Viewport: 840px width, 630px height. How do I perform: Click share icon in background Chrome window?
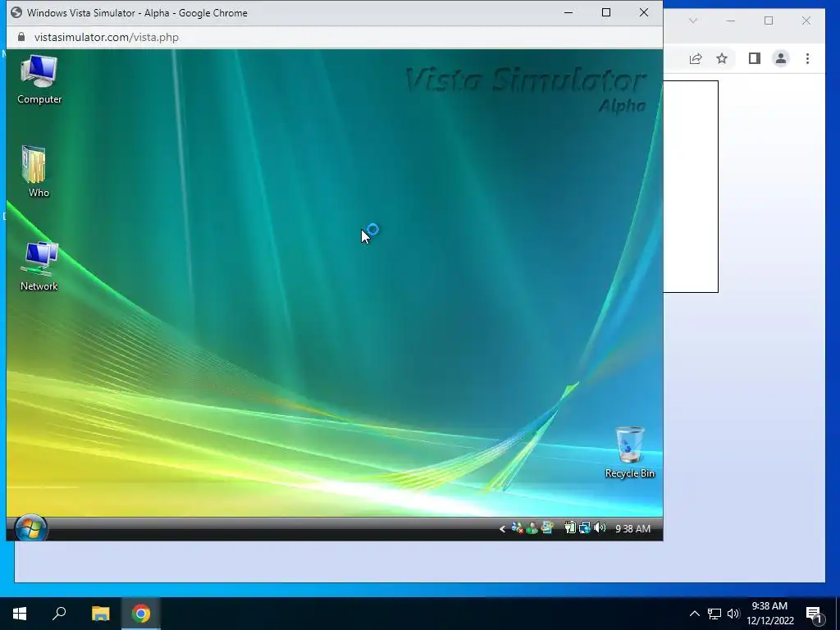click(696, 58)
